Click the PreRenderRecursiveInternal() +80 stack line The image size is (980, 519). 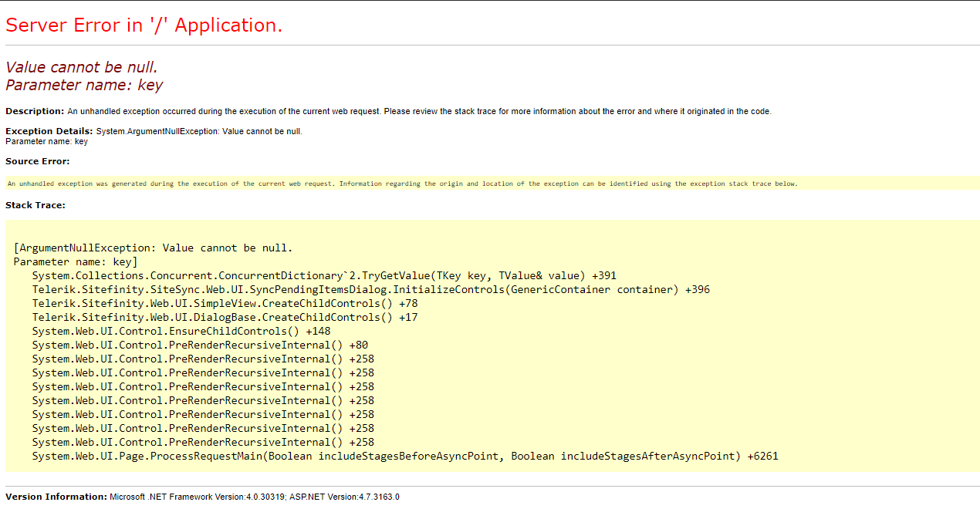click(200, 345)
